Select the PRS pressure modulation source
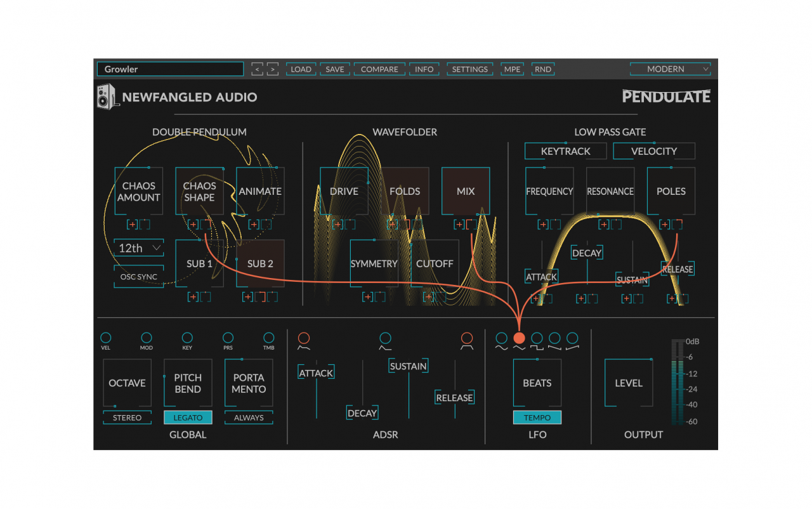Screen dimensions: 812x509 [x=228, y=338]
